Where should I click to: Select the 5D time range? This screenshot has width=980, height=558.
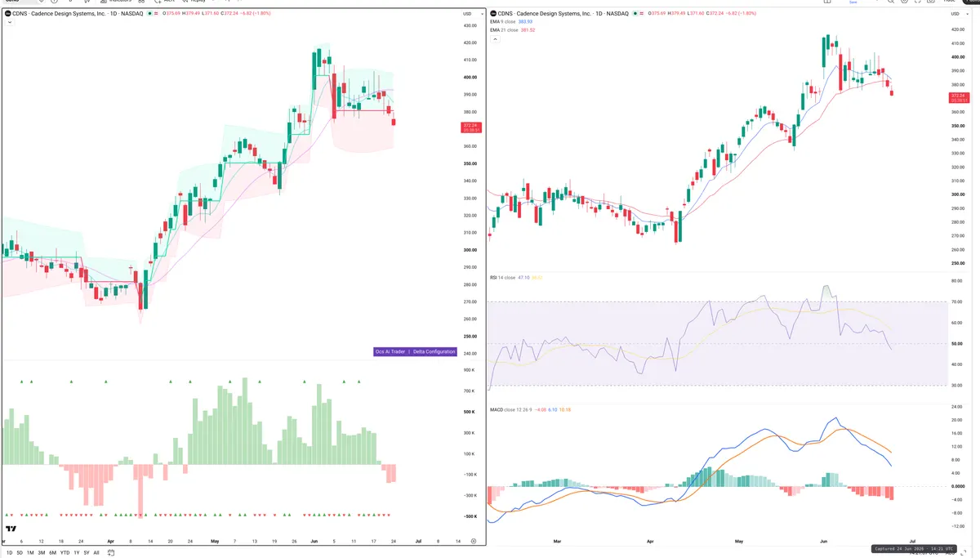tap(20, 553)
